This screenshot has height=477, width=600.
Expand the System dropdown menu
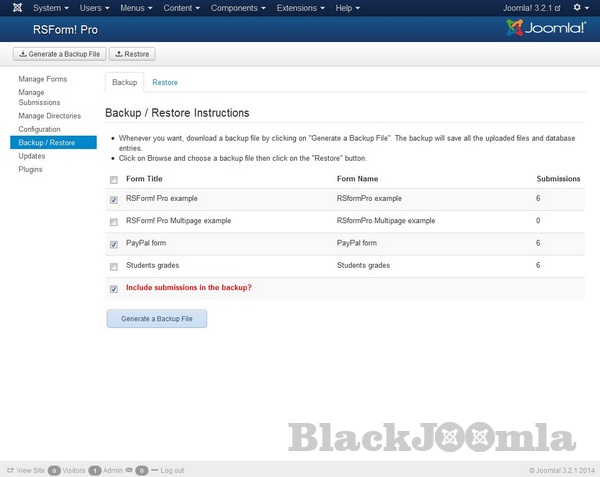(51, 8)
